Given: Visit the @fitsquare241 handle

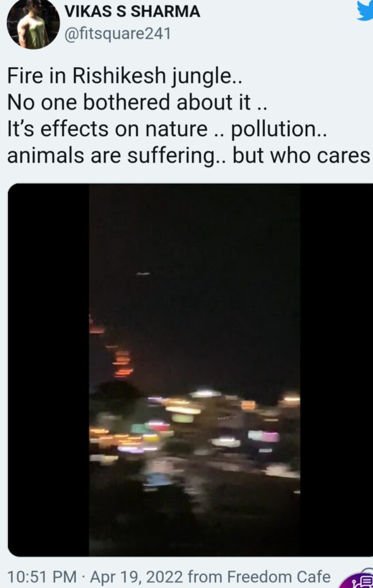Looking at the screenshot, I should 117,34.
